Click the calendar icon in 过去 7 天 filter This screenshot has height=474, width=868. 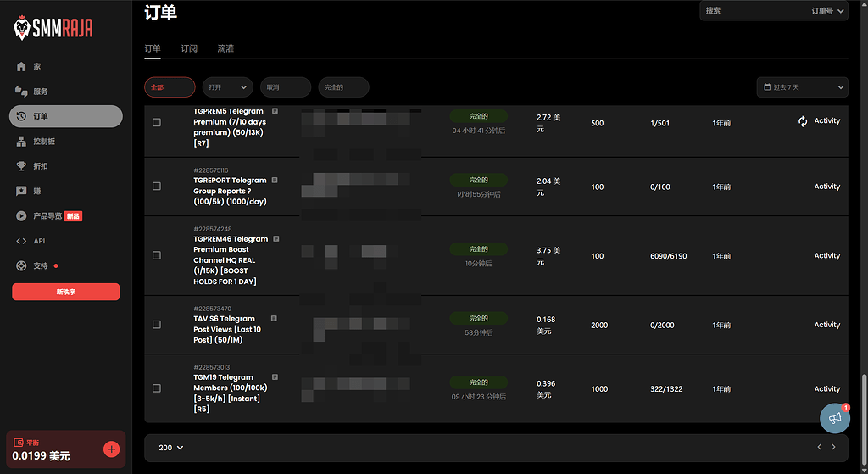[x=766, y=87]
